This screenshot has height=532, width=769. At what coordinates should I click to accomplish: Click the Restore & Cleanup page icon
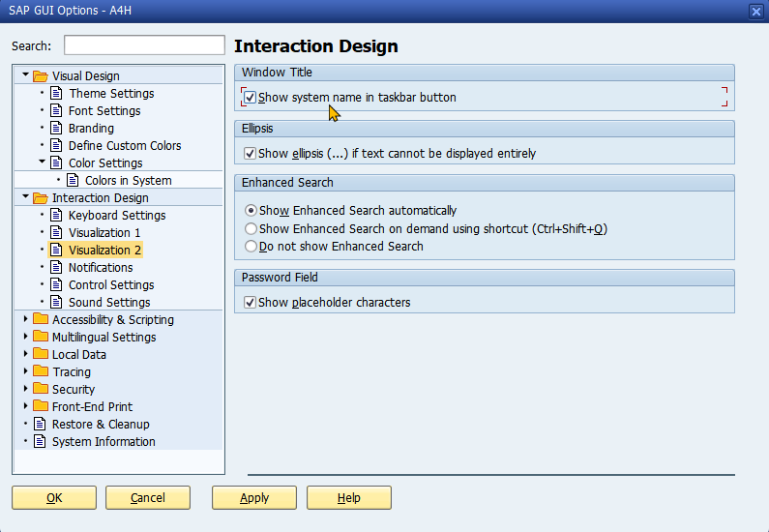[x=40, y=424]
